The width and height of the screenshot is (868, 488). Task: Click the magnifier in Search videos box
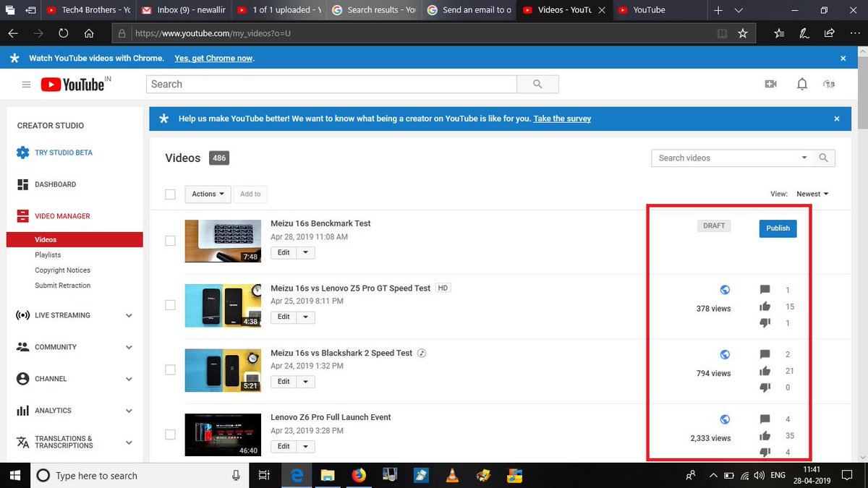tap(824, 158)
